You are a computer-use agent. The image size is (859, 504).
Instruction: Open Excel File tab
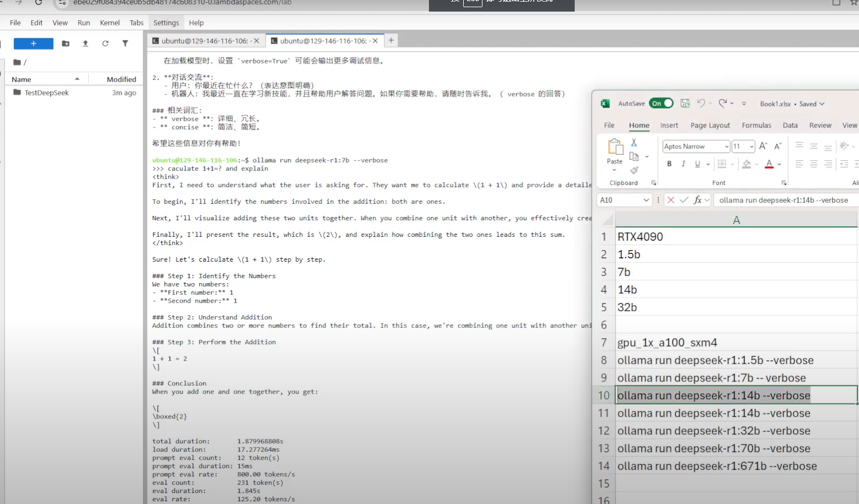(609, 125)
